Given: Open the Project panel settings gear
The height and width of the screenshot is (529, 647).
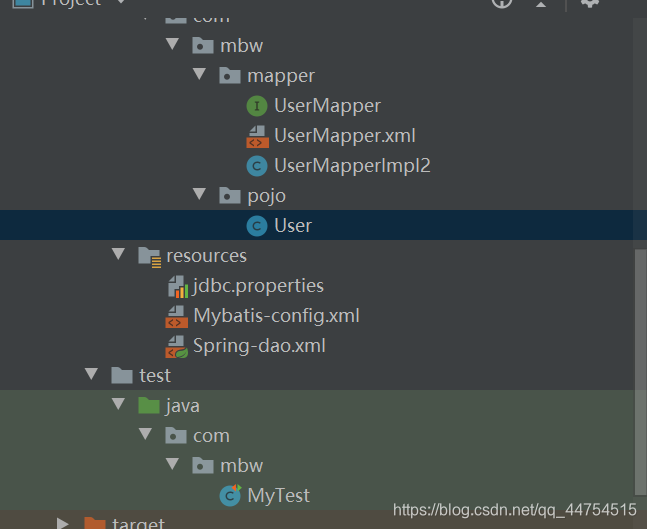Looking at the screenshot, I should [x=590, y=3].
